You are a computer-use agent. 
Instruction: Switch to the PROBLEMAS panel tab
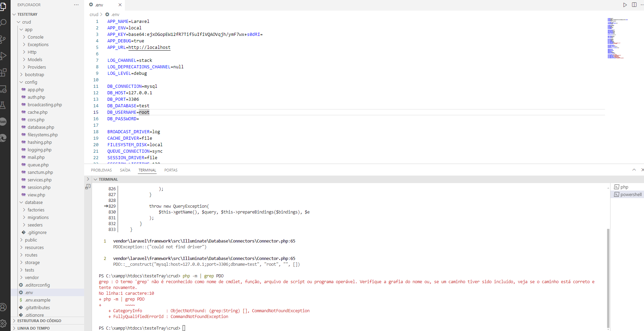pyautogui.click(x=101, y=170)
